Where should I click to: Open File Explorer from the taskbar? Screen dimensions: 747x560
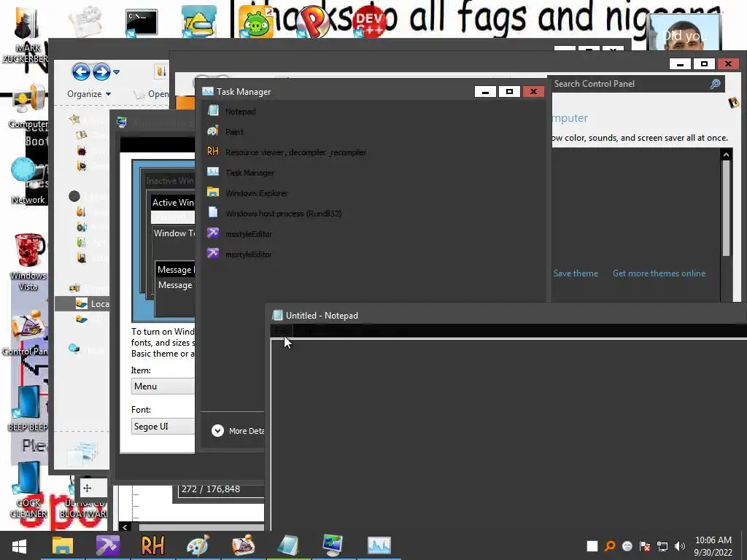pos(63,545)
